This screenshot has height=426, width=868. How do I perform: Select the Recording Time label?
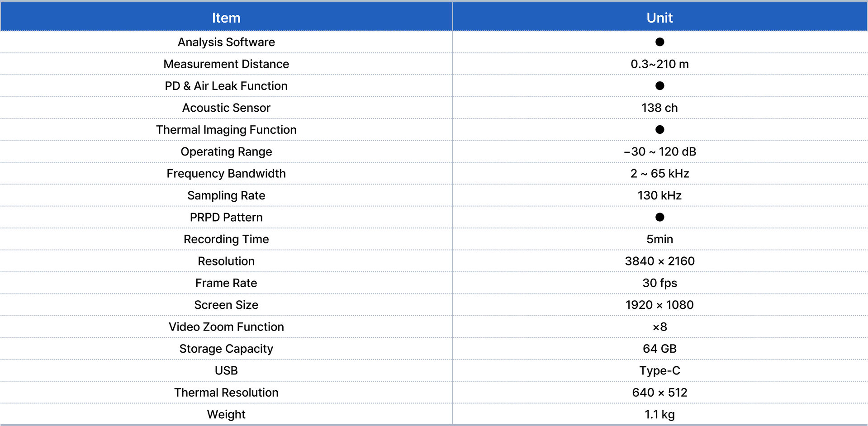click(x=226, y=239)
